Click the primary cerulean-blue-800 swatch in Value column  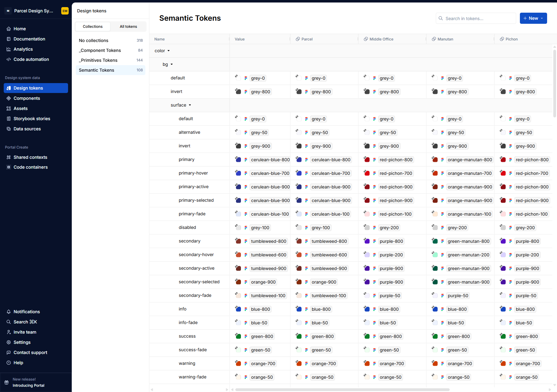(x=238, y=160)
